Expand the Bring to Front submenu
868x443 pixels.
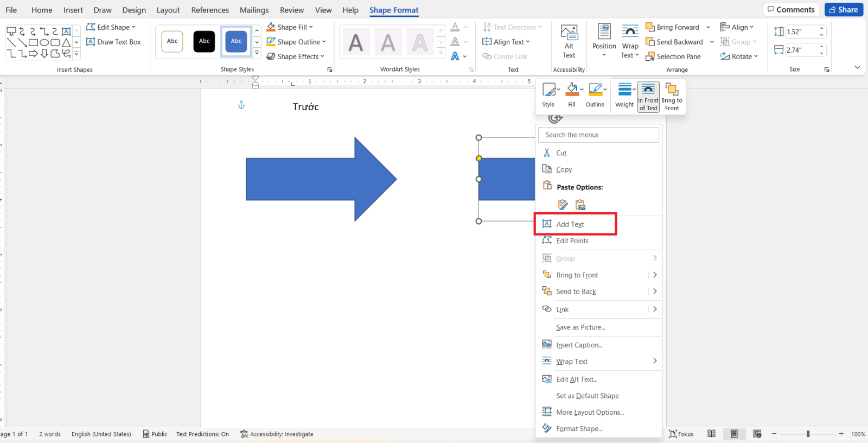pos(655,275)
